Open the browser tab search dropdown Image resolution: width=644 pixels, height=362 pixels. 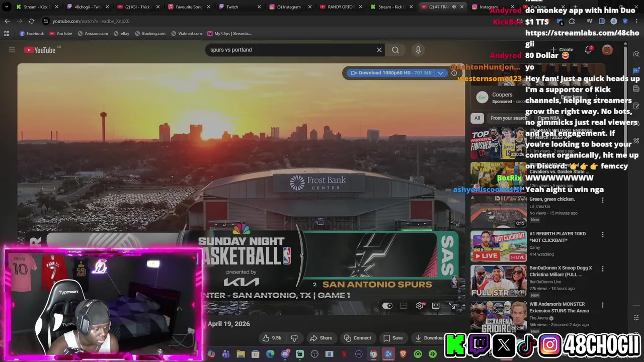7,7
